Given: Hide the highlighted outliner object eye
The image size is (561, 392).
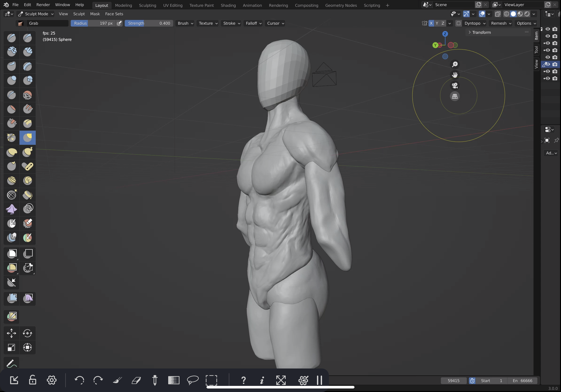Looking at the screenshot, I should (x=548, y=64).
